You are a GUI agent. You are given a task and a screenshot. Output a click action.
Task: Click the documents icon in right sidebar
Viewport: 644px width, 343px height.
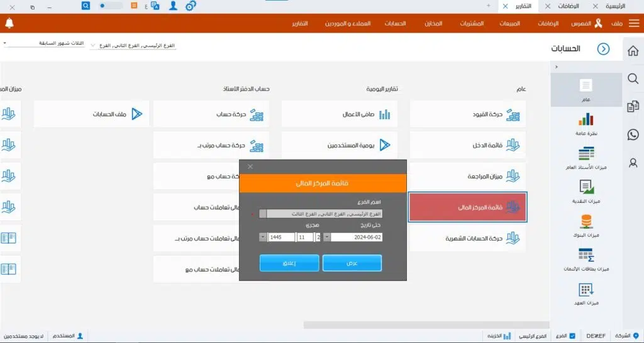point(633,107)
